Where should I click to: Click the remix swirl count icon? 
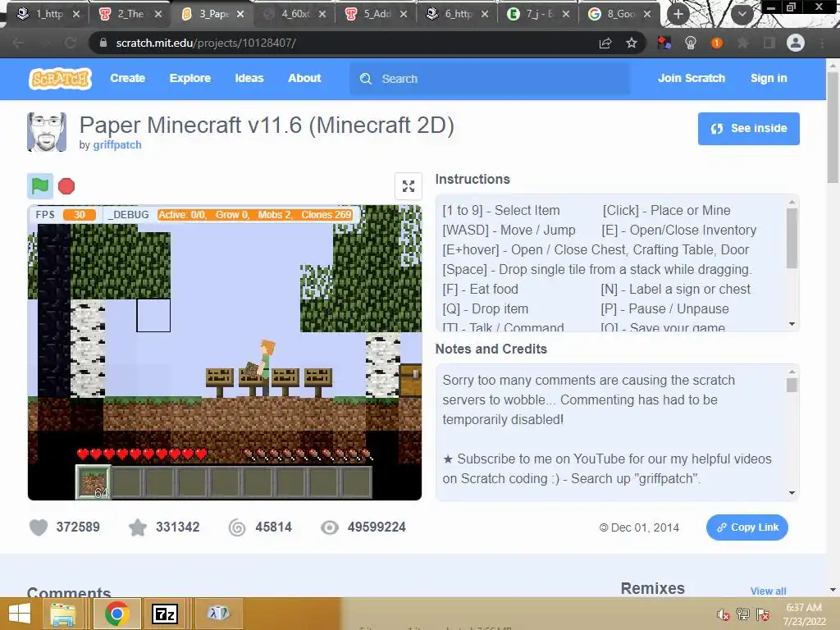coord(237,527)
